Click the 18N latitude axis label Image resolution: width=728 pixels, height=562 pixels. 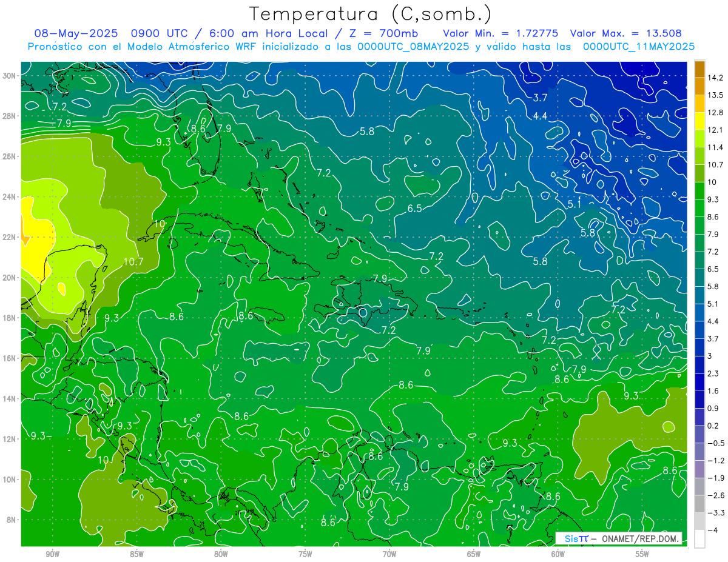coord(8,318)
